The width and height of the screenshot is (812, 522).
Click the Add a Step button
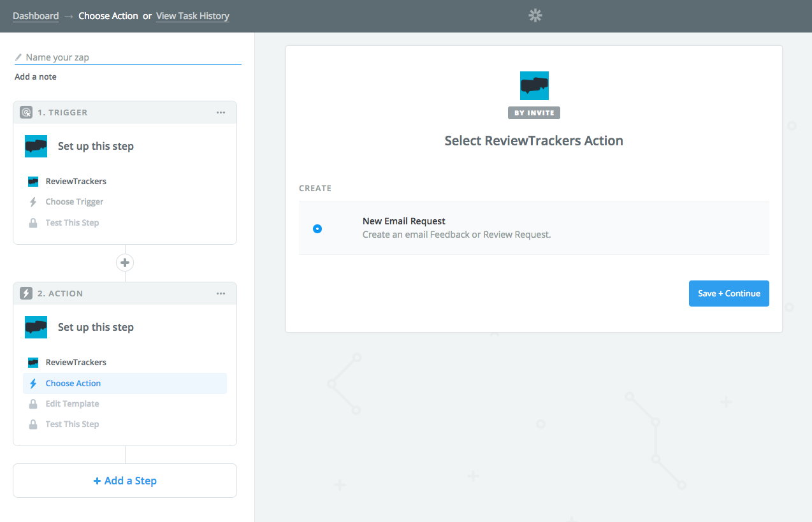125,481
